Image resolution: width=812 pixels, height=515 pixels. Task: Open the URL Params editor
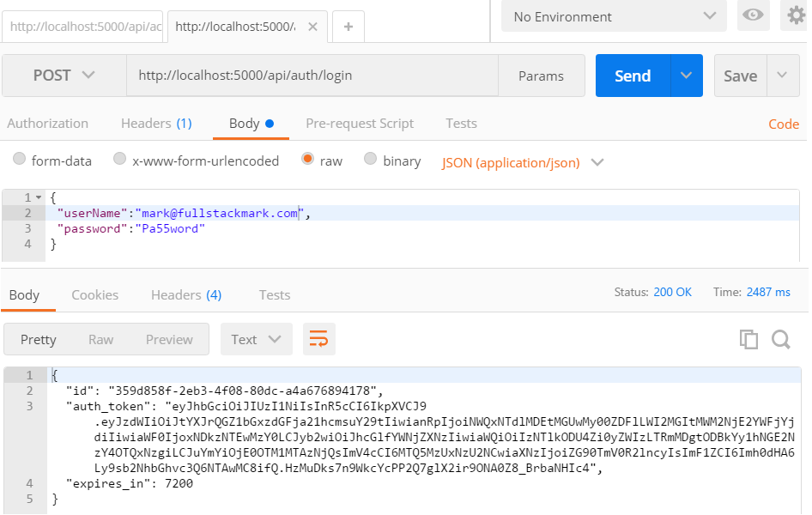click(x=541, y=76)
